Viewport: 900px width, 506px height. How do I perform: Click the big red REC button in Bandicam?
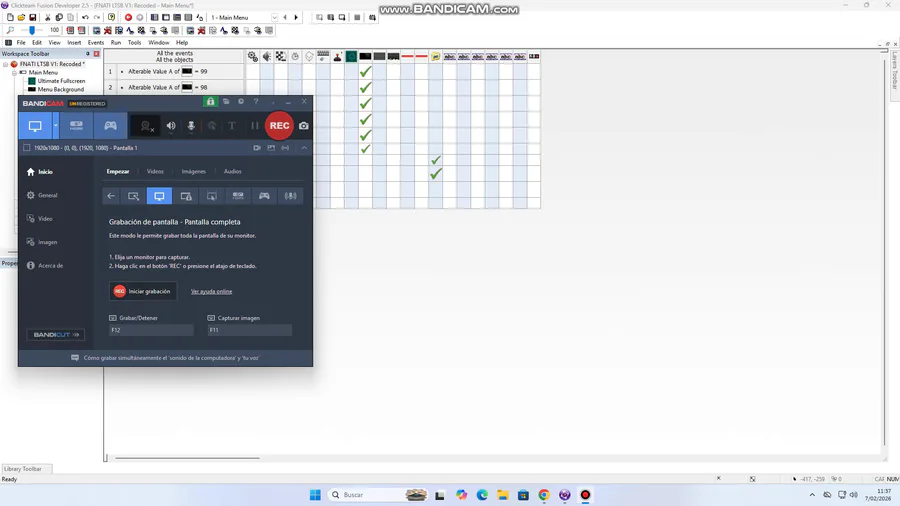280,126
